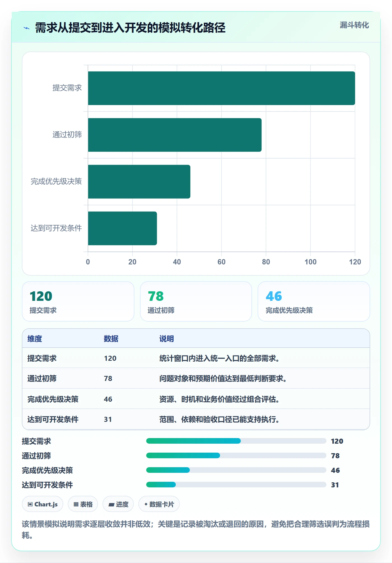Open the Chart.js chip

click(x=43, y=504)
